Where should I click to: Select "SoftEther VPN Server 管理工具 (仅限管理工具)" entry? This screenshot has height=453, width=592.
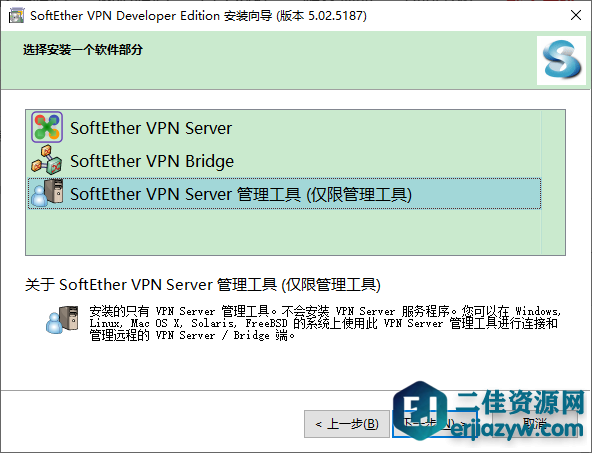(x=285, y=194)
